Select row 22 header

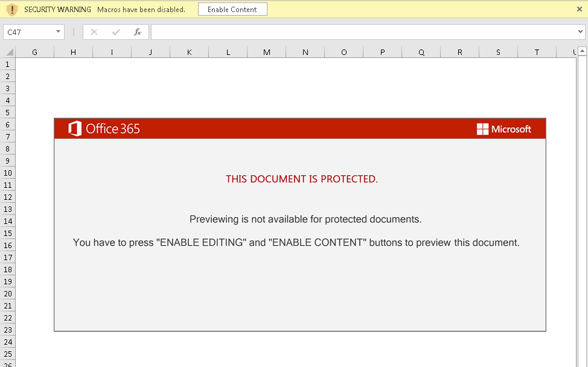[x=7, y=318]
